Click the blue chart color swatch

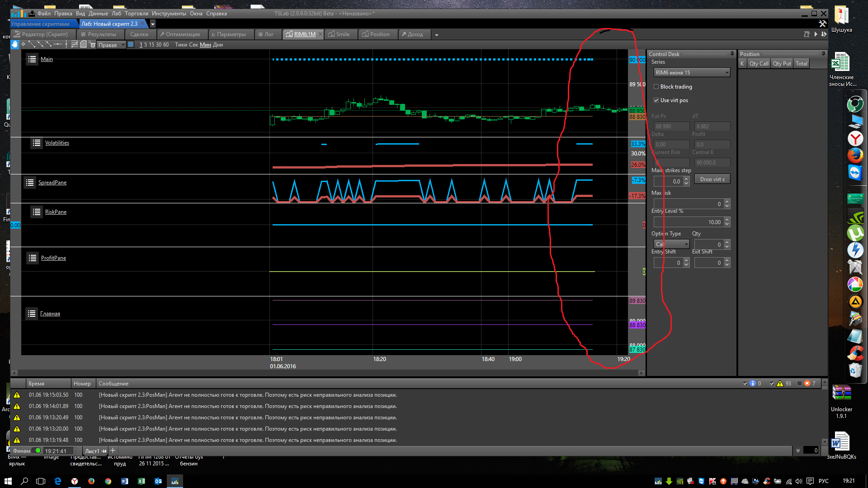[x=131, y=44]
